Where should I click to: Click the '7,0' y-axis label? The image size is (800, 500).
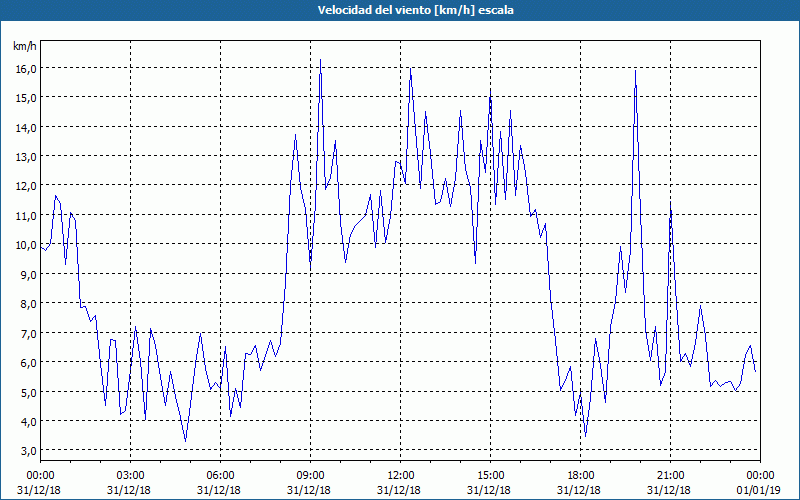pos(28,334)
